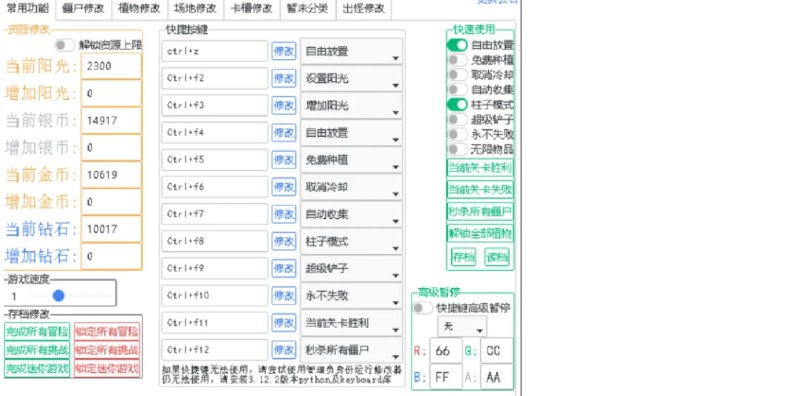Switch to the 出怪修改 tab
This screenshot has width=800, height=396.
pos(364,9)
